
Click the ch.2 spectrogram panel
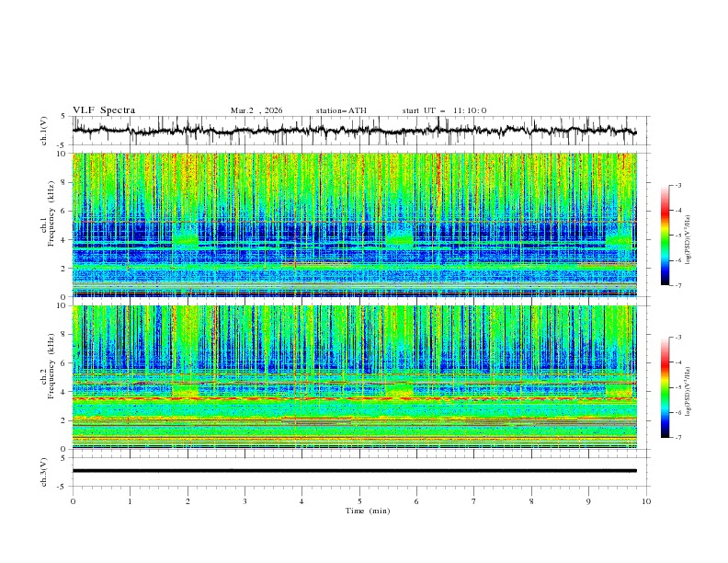354,377
